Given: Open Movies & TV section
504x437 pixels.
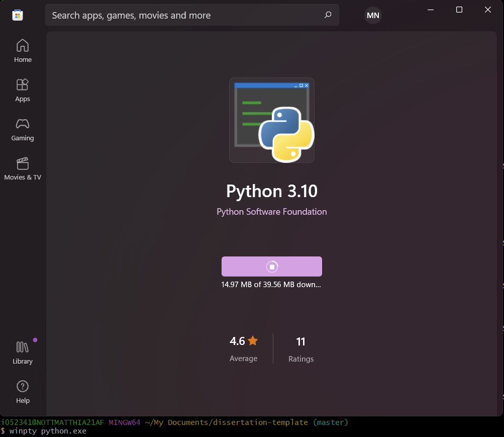Looking at the screenshot, I should point(23,168).
